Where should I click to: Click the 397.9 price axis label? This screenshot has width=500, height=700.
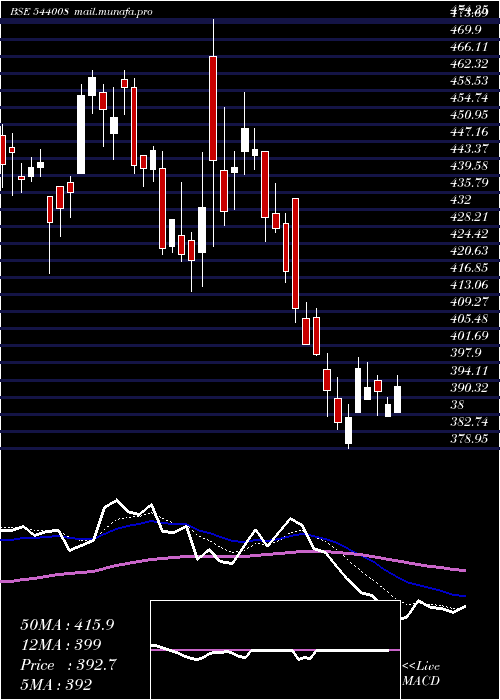click(465, 352)
